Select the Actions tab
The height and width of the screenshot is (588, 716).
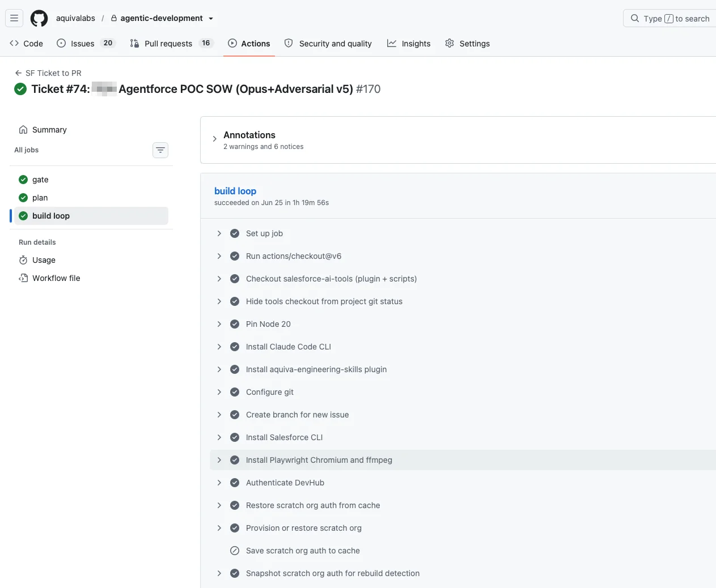coord(249,44)
